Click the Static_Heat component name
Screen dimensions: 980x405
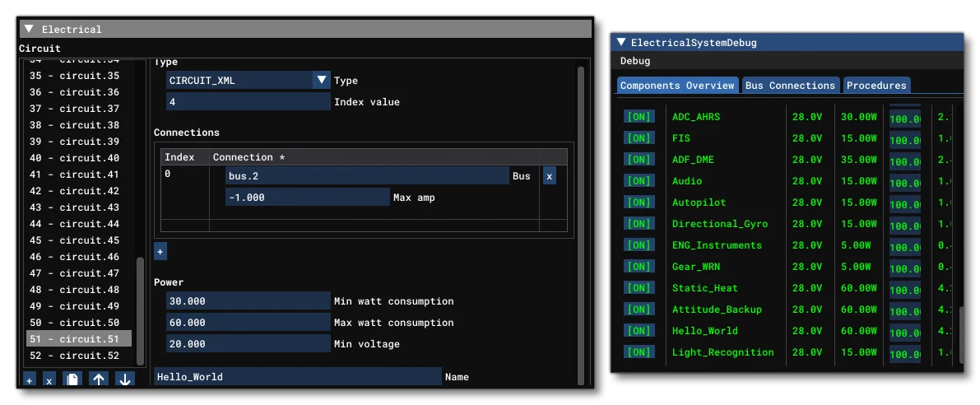[x=705, y=288]
